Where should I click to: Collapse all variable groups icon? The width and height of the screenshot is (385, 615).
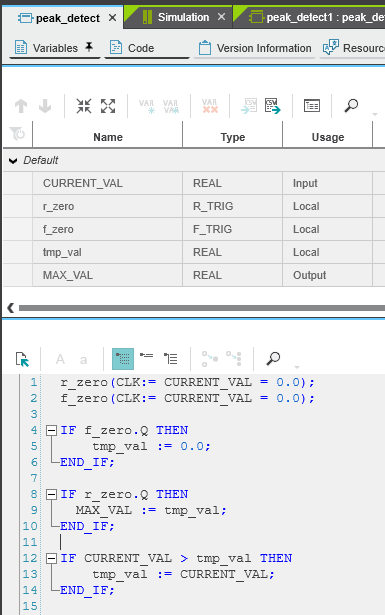(x=84, y=106)
